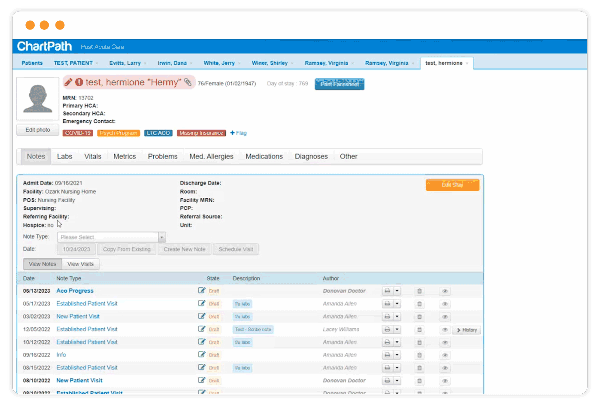Click the edit icon for the Info note
The width and height of the screenshot is (600, 407).
[x=202, y=355]
